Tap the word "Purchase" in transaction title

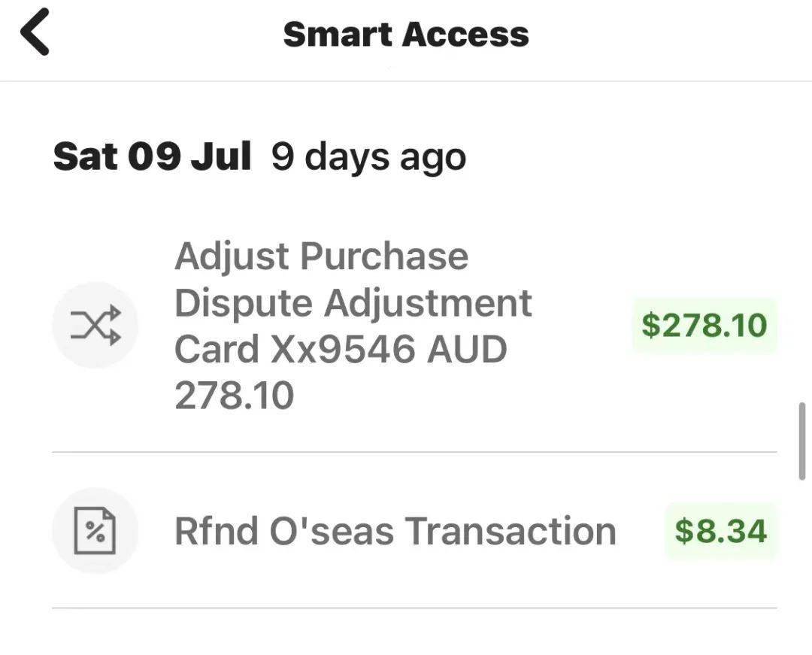point(384,256)
